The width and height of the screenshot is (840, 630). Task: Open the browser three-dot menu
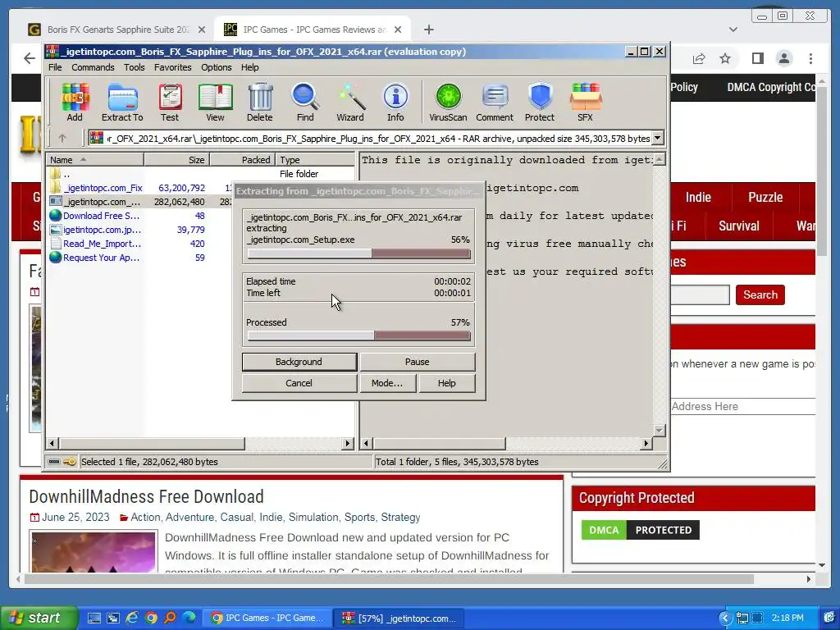pos(810,58)
